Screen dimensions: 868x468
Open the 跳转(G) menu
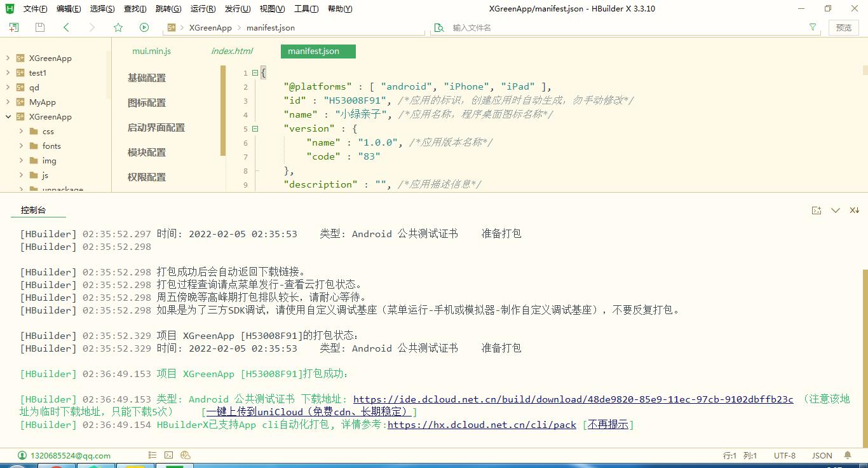[168, 9]
